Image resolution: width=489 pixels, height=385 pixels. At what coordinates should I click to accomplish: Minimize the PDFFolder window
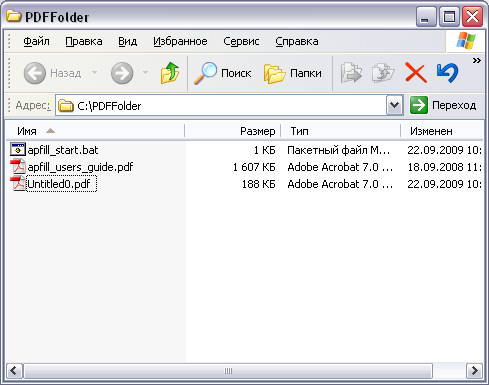pyautogui.click(x=426, y=17)
